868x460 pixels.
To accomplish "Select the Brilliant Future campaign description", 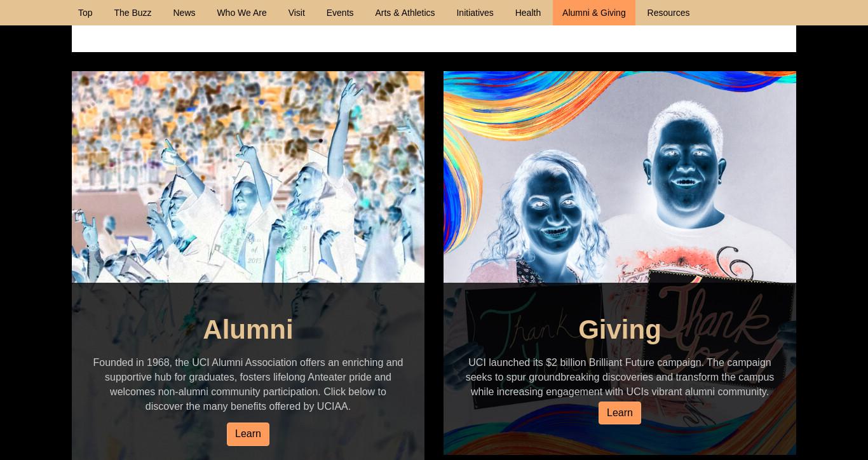I will coord(620,377).
